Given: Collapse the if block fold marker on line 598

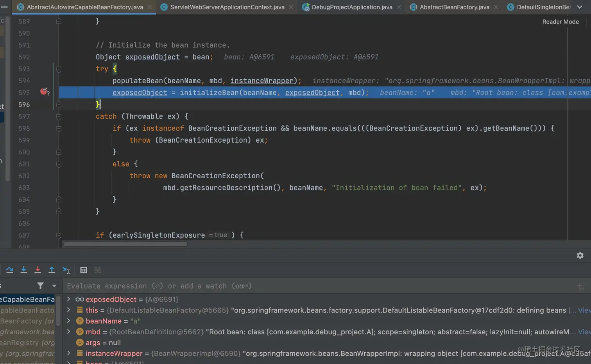Looking at the screenshot, I should pyautogui.click(x=59, y=128).
